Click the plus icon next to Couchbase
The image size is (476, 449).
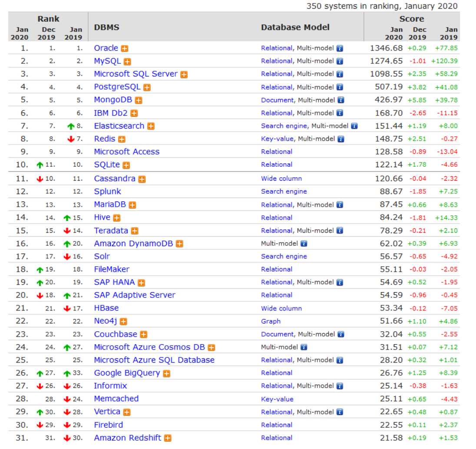[144, 334]
